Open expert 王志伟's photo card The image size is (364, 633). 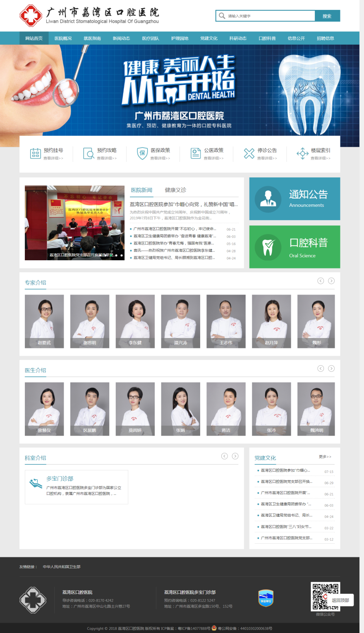tap(226, 321)
